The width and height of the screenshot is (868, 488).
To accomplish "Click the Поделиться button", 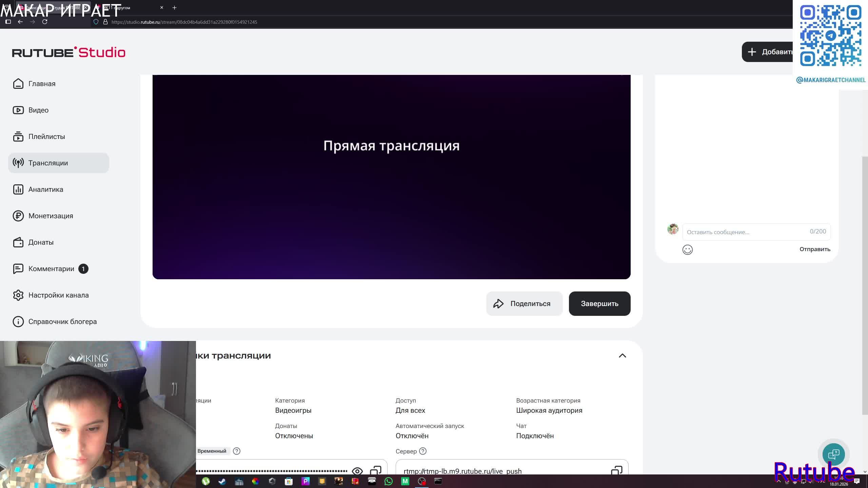I will (x=524, y=304).
